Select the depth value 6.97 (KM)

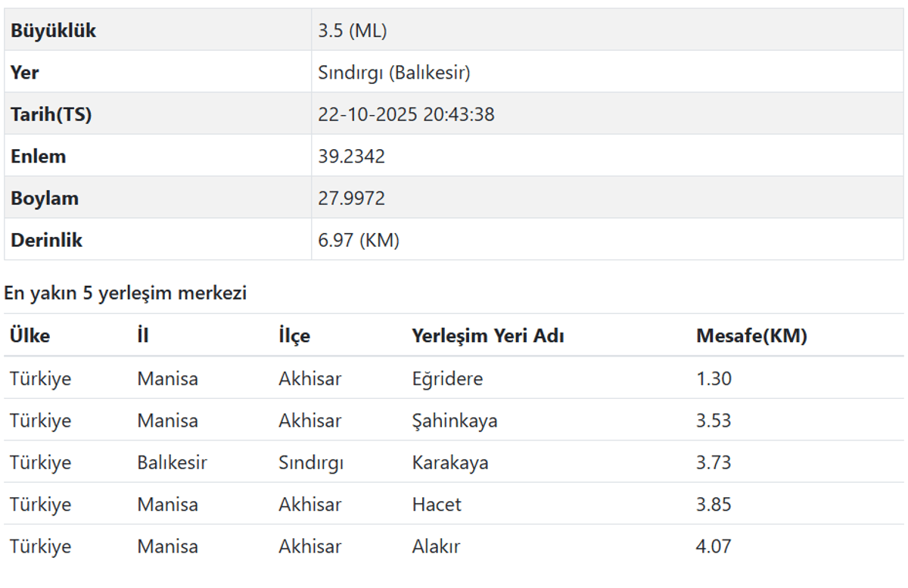359,241
